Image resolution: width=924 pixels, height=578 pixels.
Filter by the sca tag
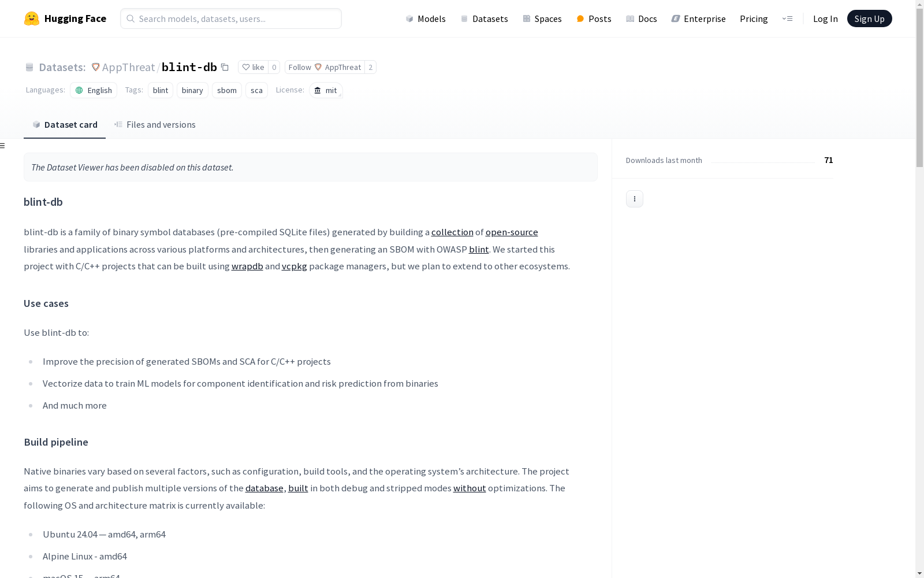click(257, 90)
